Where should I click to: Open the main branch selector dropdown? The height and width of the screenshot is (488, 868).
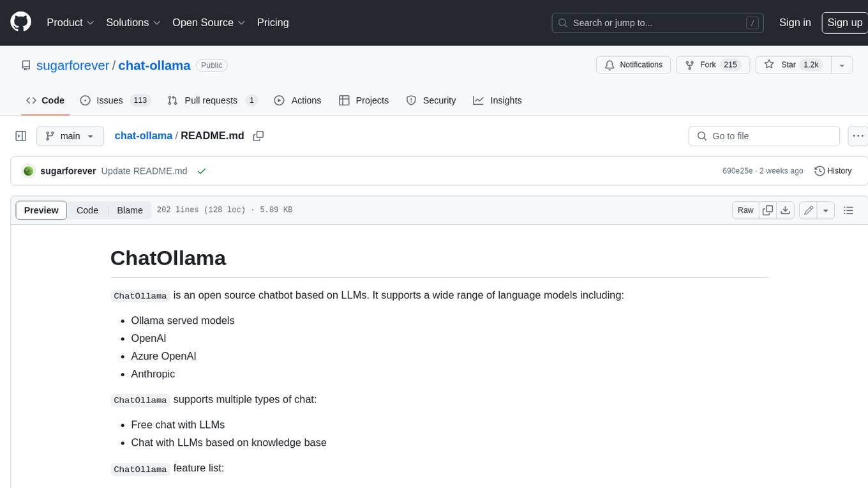tap(70, 136)
